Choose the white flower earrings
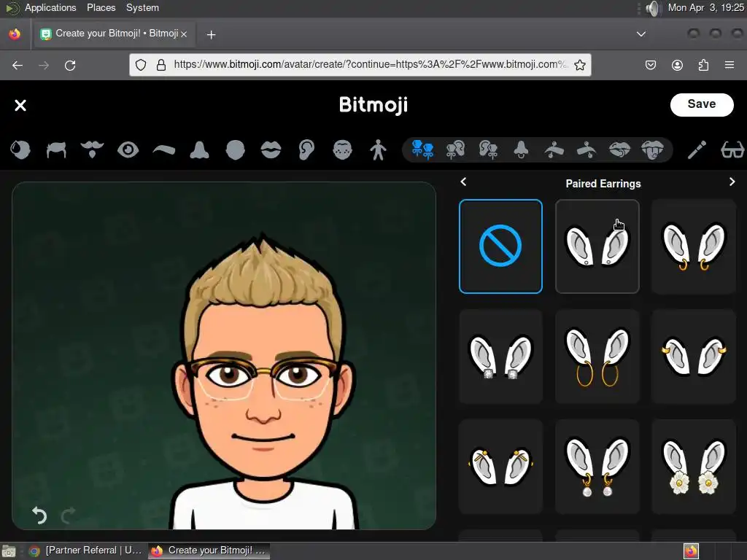This screenshot has height=560, width=747. click(x=694, y=466)
